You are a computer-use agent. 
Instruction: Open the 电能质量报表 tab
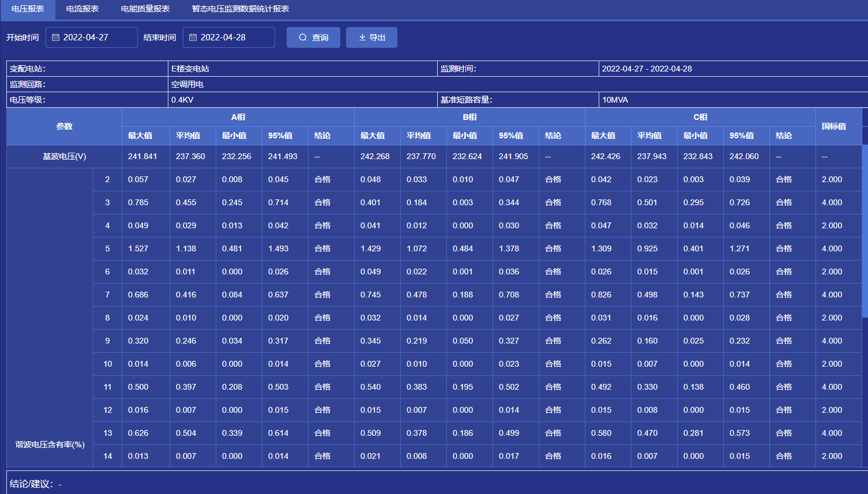(145, 9)
